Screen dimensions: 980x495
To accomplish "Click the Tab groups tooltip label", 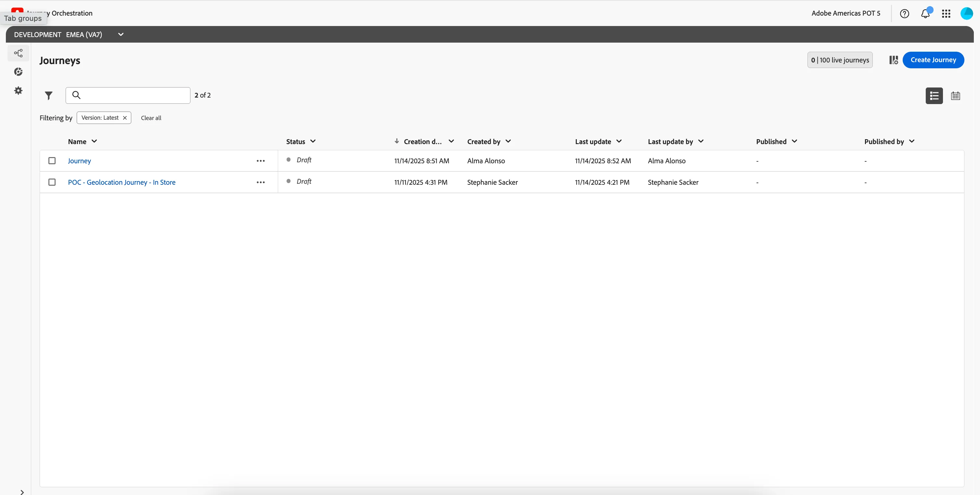I will 23,18.
